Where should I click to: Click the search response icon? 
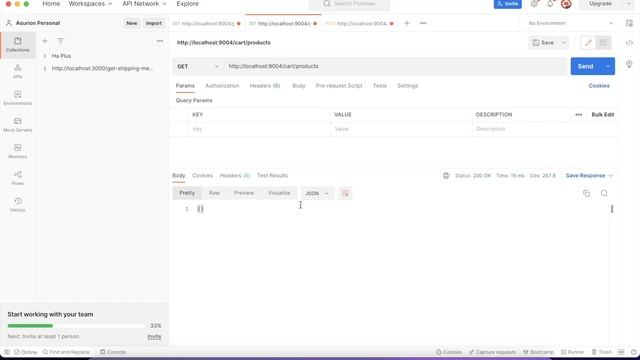click(604, 193)
